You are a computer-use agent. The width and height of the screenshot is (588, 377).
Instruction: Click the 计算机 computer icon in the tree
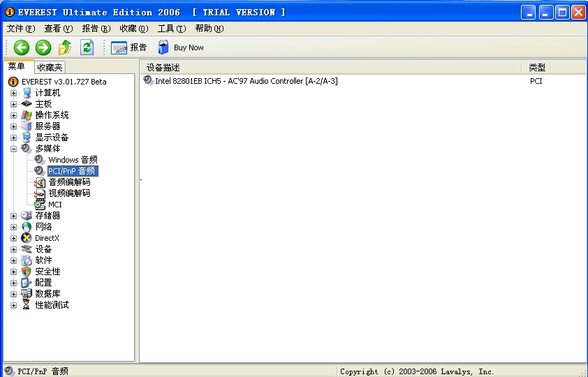click(x=27, y=93)
